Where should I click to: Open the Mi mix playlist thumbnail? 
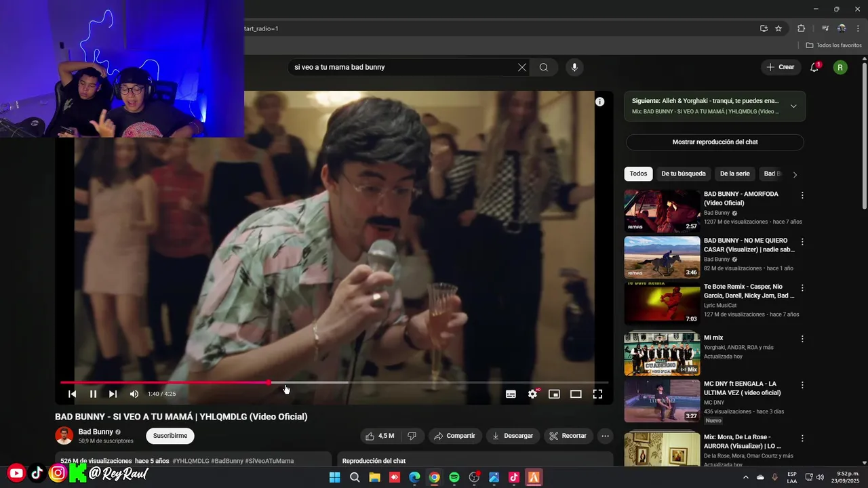pos(662,354)
